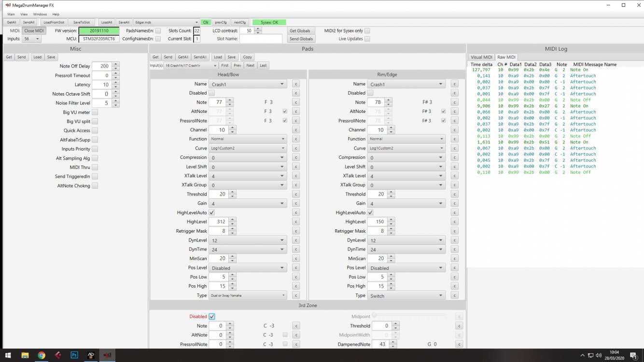This screenshot has width=644, height=362.
Task: Open Head/Bow DynLevel dropdown
Action: pyautogui.click(x=248, y=240)
